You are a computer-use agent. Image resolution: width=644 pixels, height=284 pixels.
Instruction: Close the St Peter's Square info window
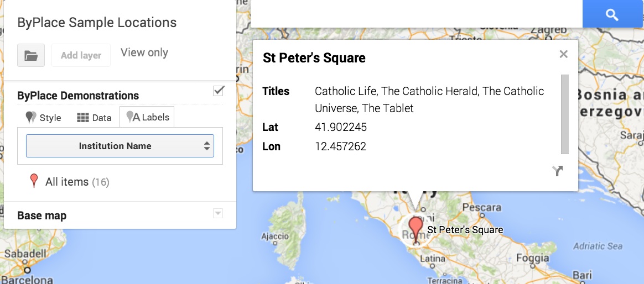(x=563, y=54)
